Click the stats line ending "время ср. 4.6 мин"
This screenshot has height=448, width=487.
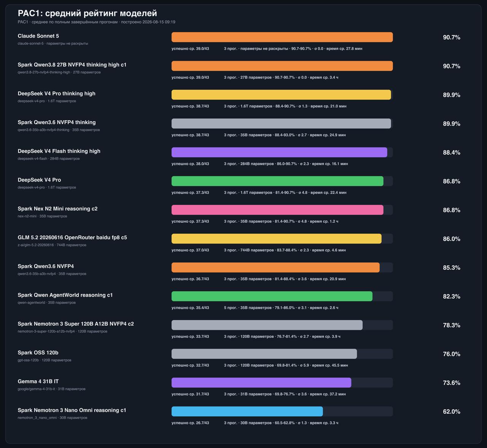285,250
